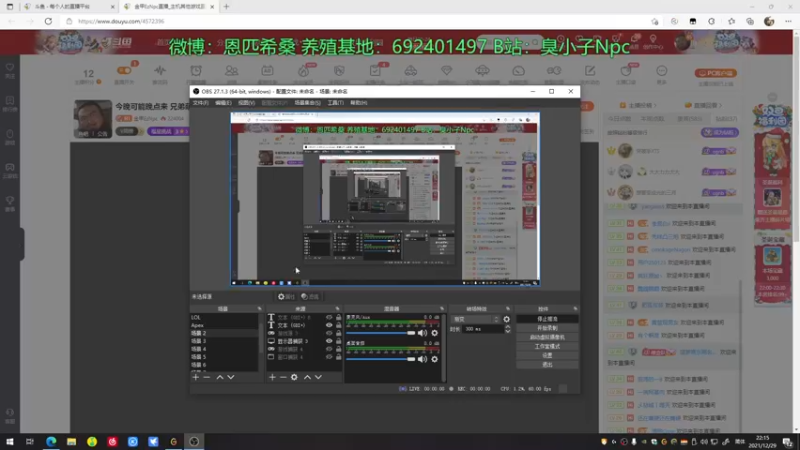Click the stop streaming button in OBS controls
The image size is (800, 450).
[x=547, y=319]
